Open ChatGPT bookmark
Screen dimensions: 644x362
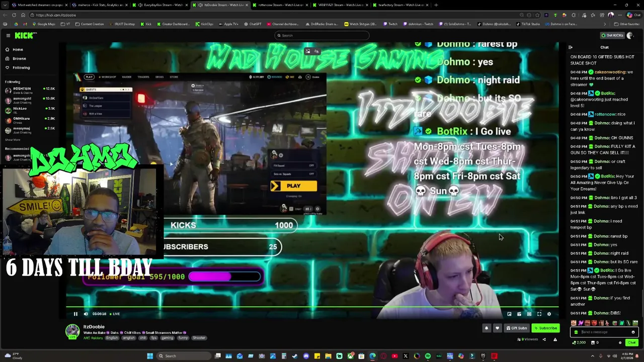pos(253,24)
